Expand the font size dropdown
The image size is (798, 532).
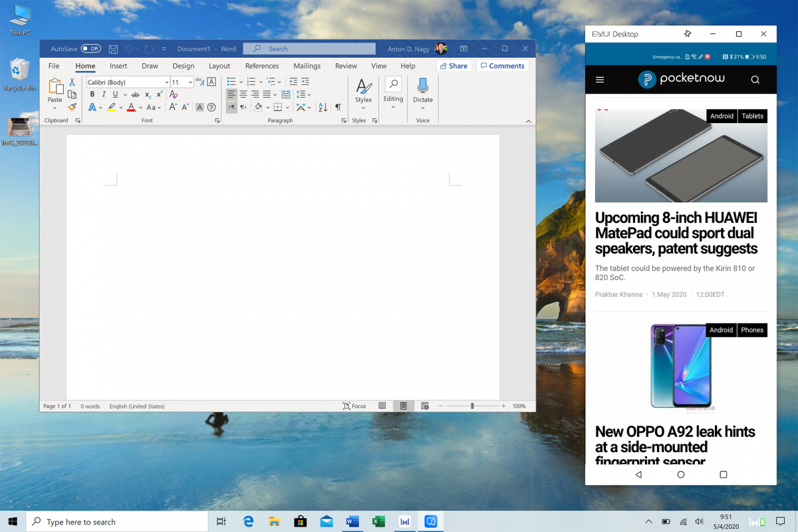(x=189, y=82)
